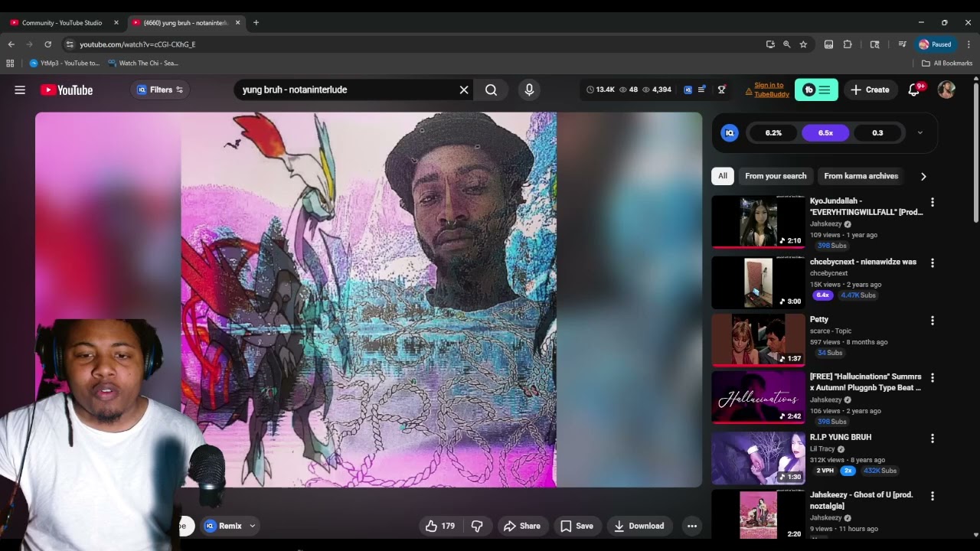Open the R.I.P YUNG BRUH thumbnail
The image size is (980, 551).
click(x=759, y=458)
